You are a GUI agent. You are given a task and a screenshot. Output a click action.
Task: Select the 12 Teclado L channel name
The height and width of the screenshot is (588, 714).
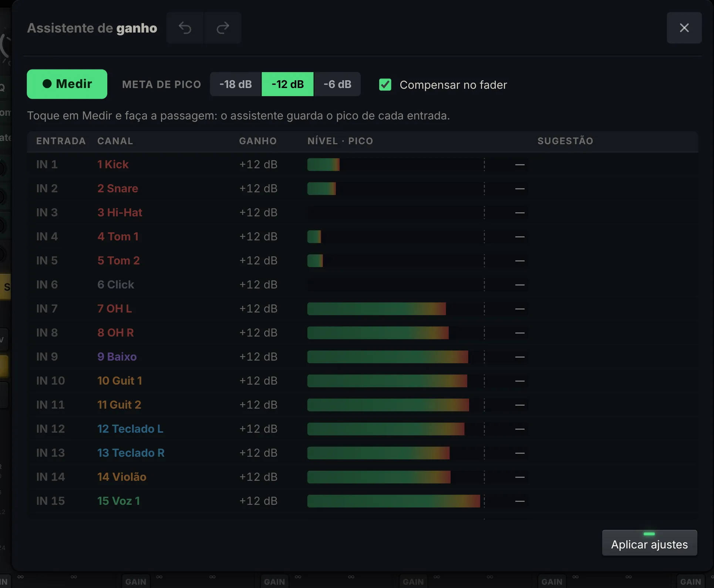click(130, 429)
